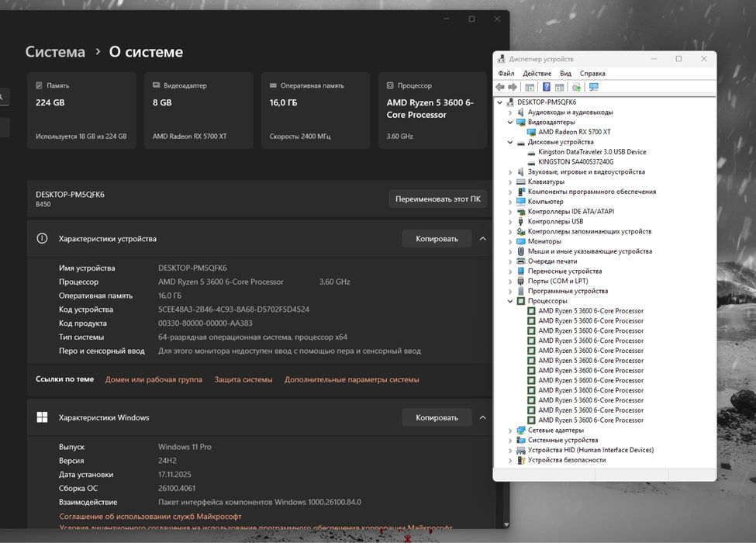Screen dimensions: 756x543
Task: Collapse the Характеристики устройства section chevron
Action: pyautogui.click(x=482, y=239)
